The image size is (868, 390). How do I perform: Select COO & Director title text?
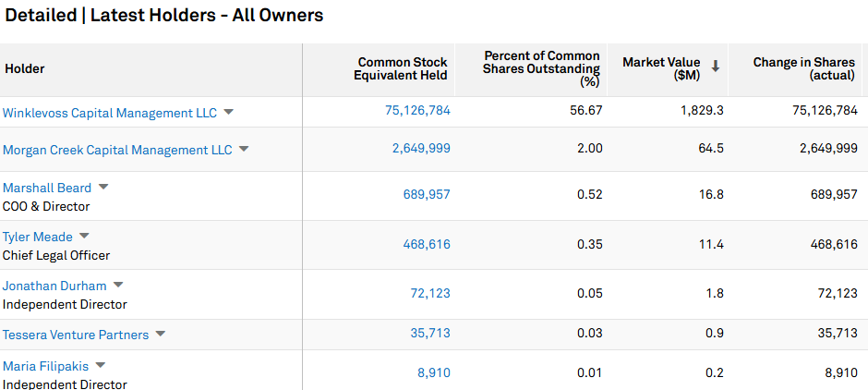click(46, 207)
